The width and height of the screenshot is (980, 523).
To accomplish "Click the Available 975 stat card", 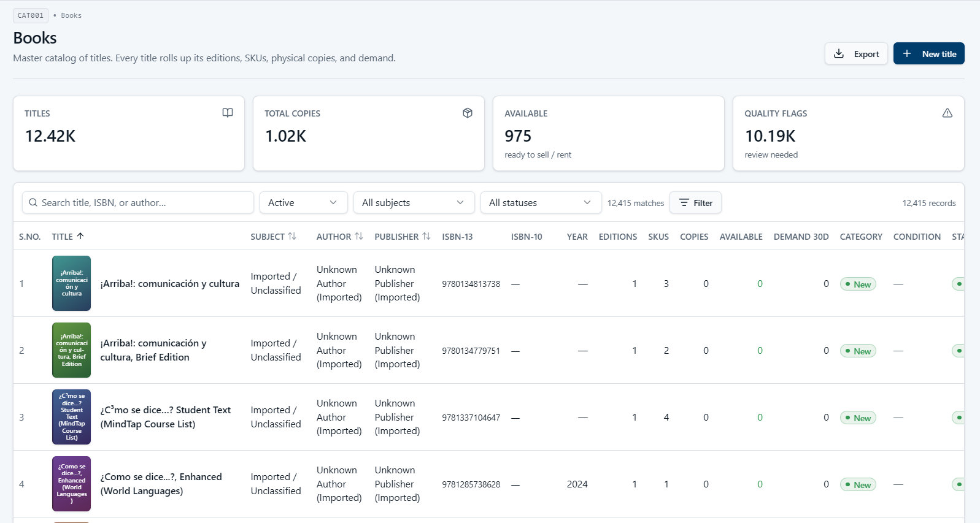I will [609, 133].
